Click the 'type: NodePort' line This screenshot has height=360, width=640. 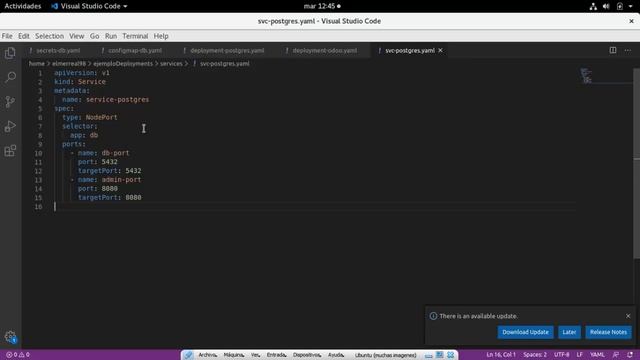point(90,117)
